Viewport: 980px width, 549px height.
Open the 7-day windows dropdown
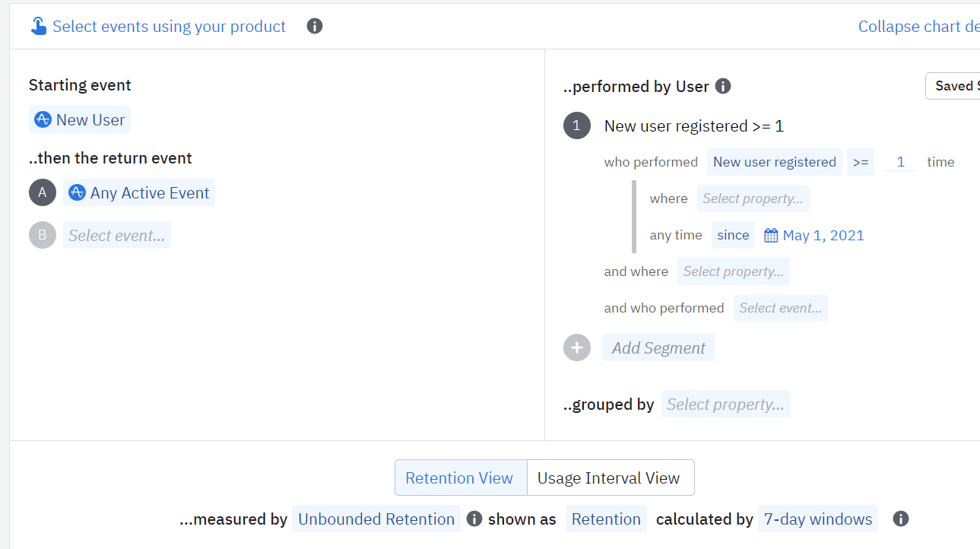pos(818,519)
